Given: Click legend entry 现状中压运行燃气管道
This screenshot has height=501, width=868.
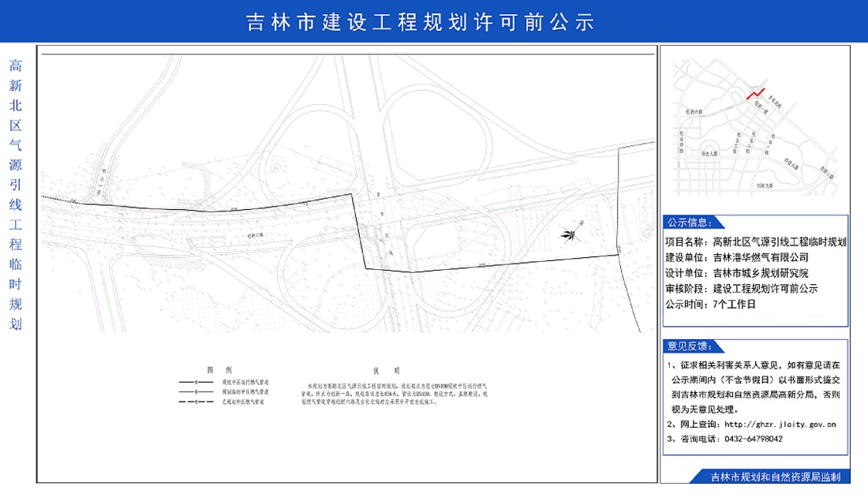Looking at the screenshot, I should pyautogui.click(x=245, y=382).
